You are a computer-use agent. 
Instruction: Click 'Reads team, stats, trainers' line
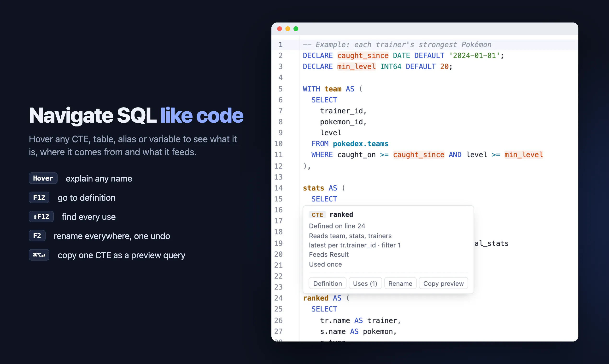(350, 236)
